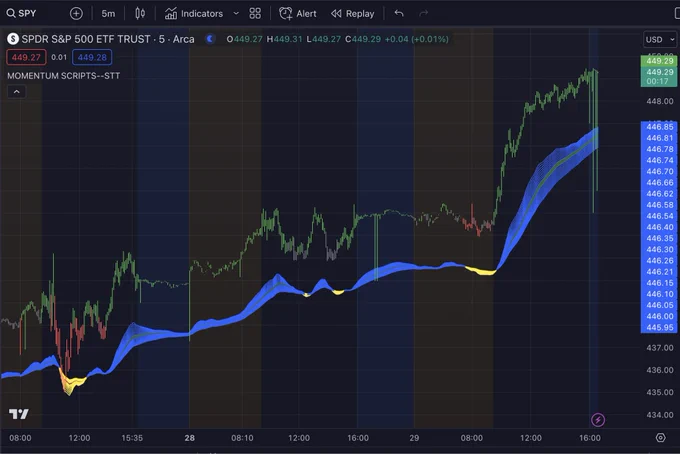
Task: Add symbol with the plus icon
Action: [x=76, y=13]
